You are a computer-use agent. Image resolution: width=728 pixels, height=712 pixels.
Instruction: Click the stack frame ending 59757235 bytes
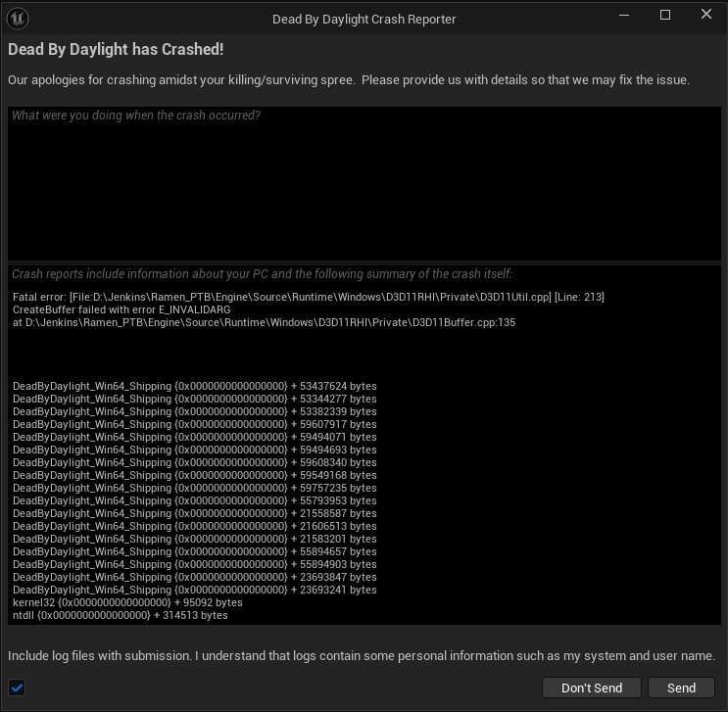(x=194, y=488)
